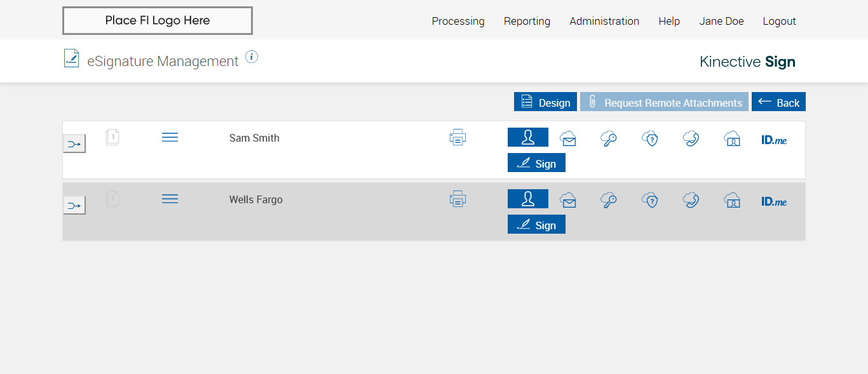868x374 pixels.
Task: Select the cloud key icon in Wells Fargo row
Action: coord(609,201)
